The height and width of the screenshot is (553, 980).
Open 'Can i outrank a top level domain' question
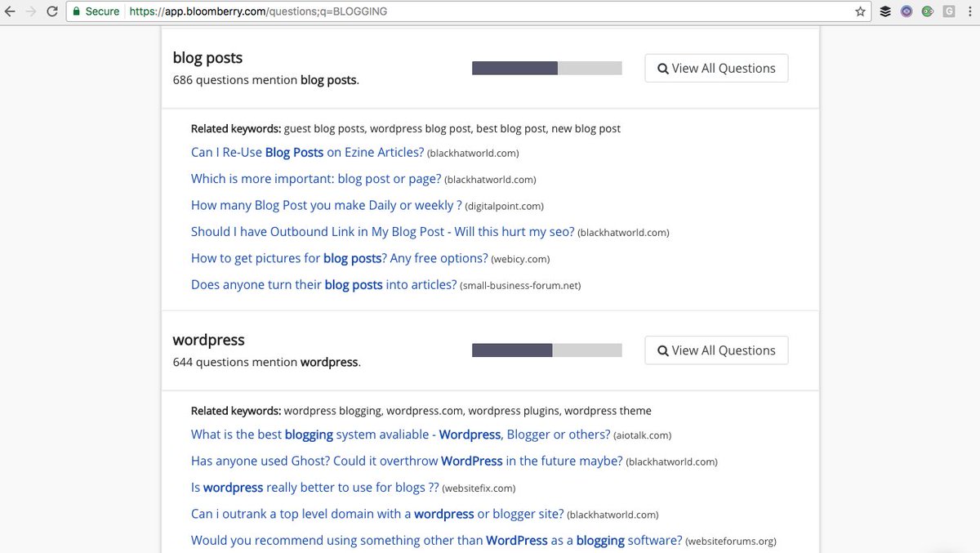pos(377,514)
